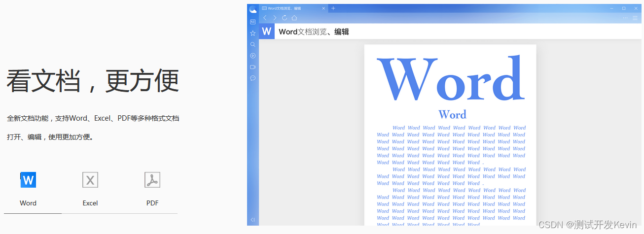Click the Word文档浏览、编辑 page title
The height and width of the screenshot is (234, 644).
[314, 32]
